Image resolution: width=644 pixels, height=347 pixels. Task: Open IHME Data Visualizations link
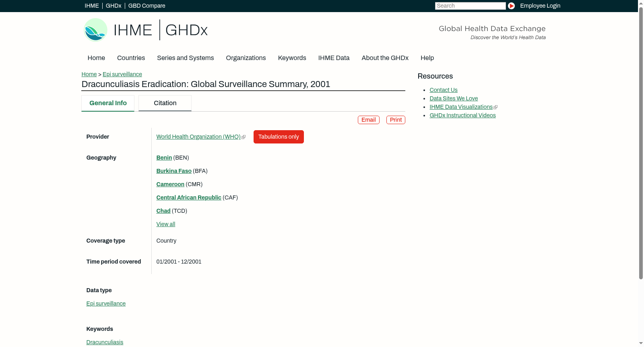pyautogui.click(x=461, y=107)
